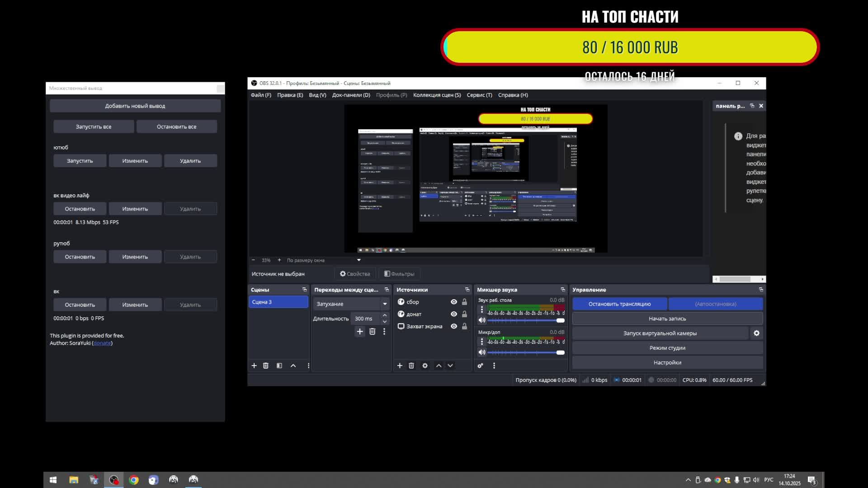Open the Коллекция сцен menu
The height and width of the screenshot is (488, 868).
click(x=437, y=95)
